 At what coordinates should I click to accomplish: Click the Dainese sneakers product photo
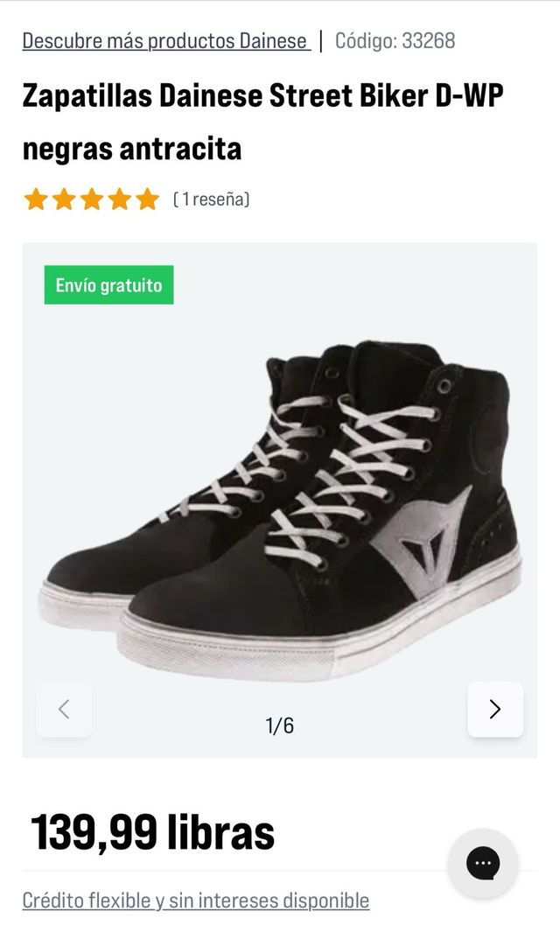[x=280, y=499]
